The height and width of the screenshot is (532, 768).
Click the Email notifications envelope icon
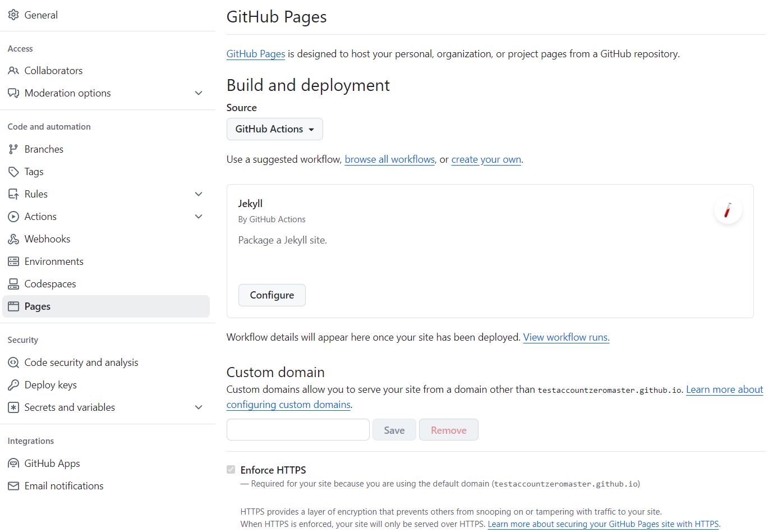point(13,486)
